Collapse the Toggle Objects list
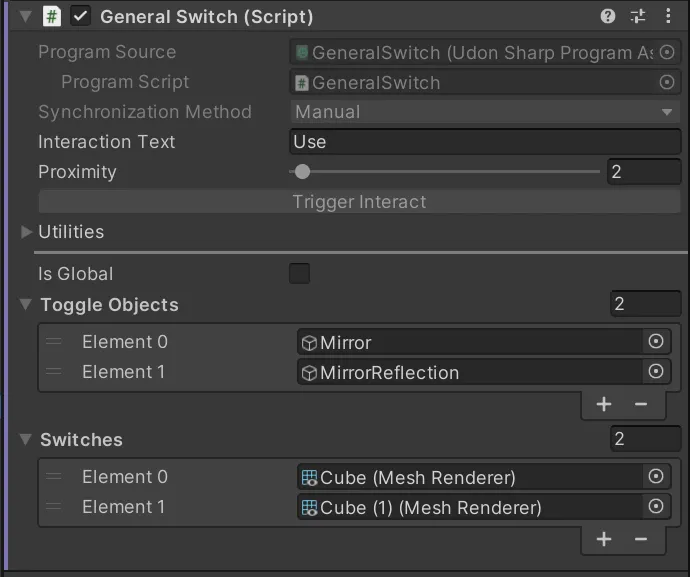Viewport: 690px width, 577px height. coord(26,304)
